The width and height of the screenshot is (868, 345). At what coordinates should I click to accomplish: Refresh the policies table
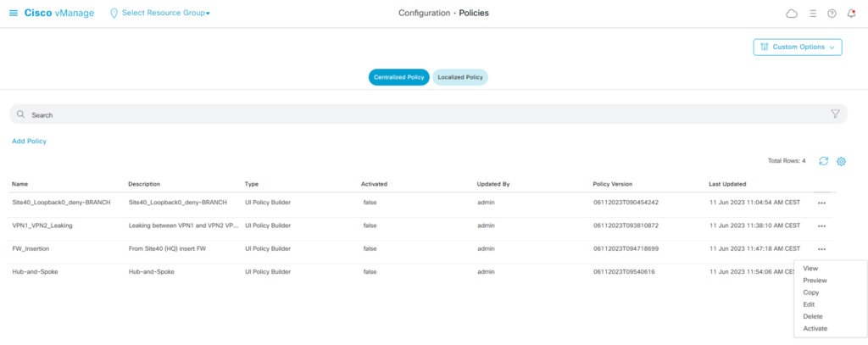(823, 161)
